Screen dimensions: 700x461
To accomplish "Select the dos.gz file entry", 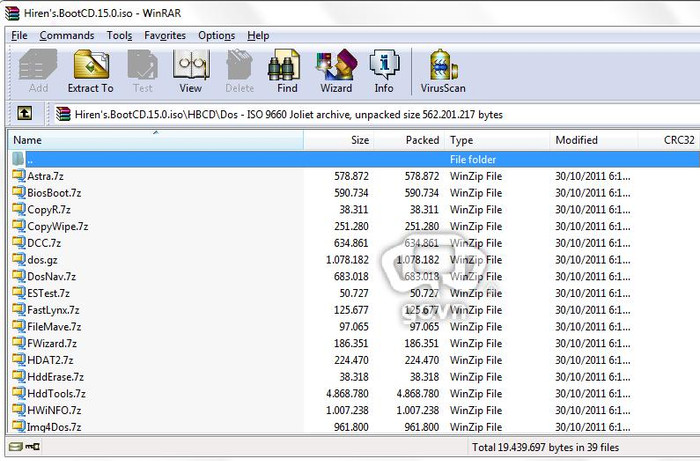I will pyautogui.click(x=42, y=259).
